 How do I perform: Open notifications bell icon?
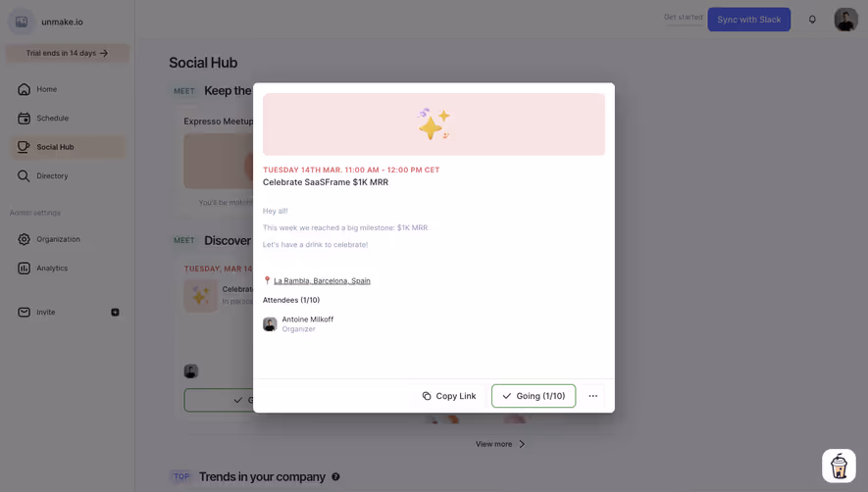(812, 20)
